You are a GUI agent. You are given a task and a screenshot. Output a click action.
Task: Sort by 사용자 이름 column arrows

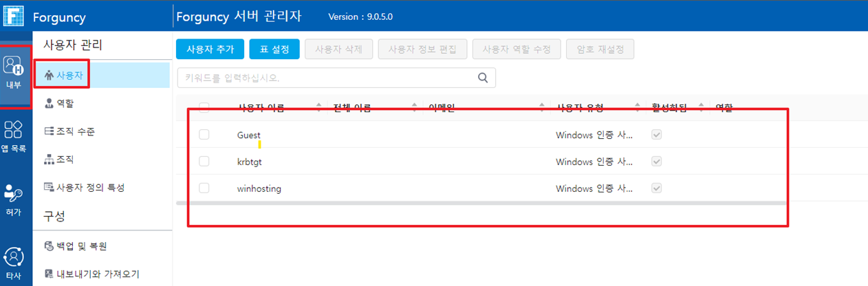click(x=319, y=107)
